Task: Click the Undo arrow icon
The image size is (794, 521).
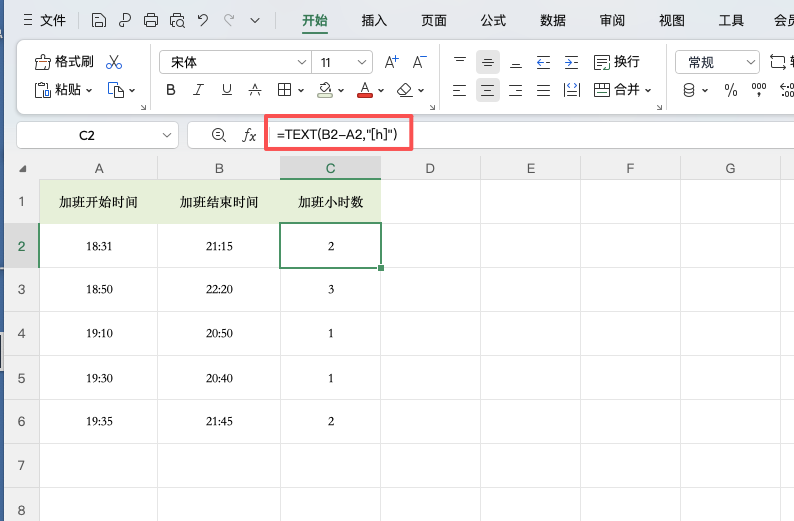Action: coord(204,20)
